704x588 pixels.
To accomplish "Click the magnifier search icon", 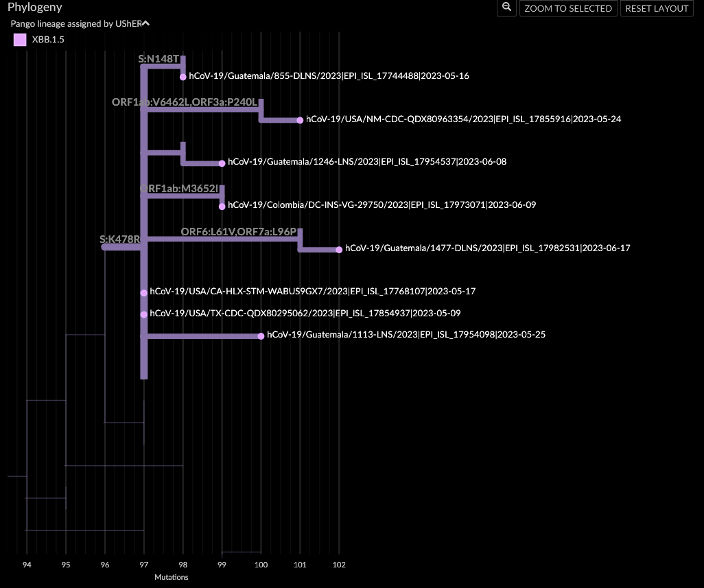I will tap(506, 8).
